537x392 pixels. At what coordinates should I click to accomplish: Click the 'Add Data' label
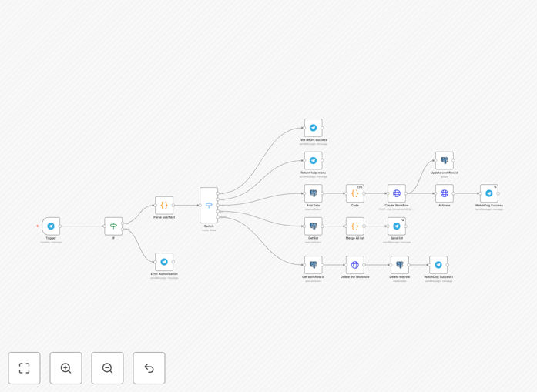click(313, 206)
